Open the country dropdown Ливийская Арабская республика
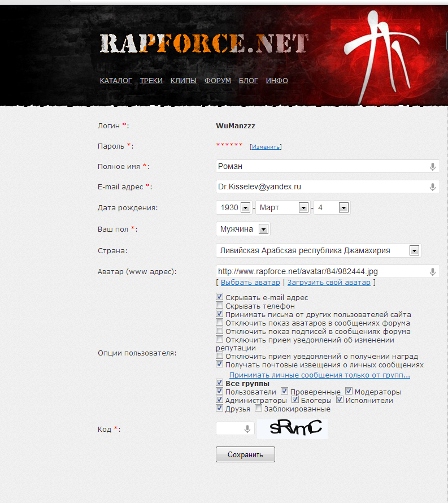448x503 pixels. pyautogui.click(x=319, y=250)
